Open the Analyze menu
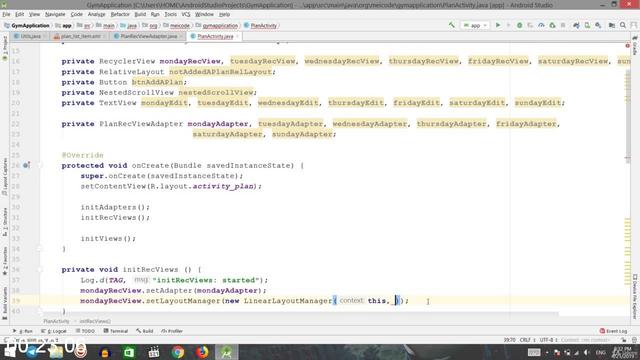The image size is (640, 360). point(96,14)
